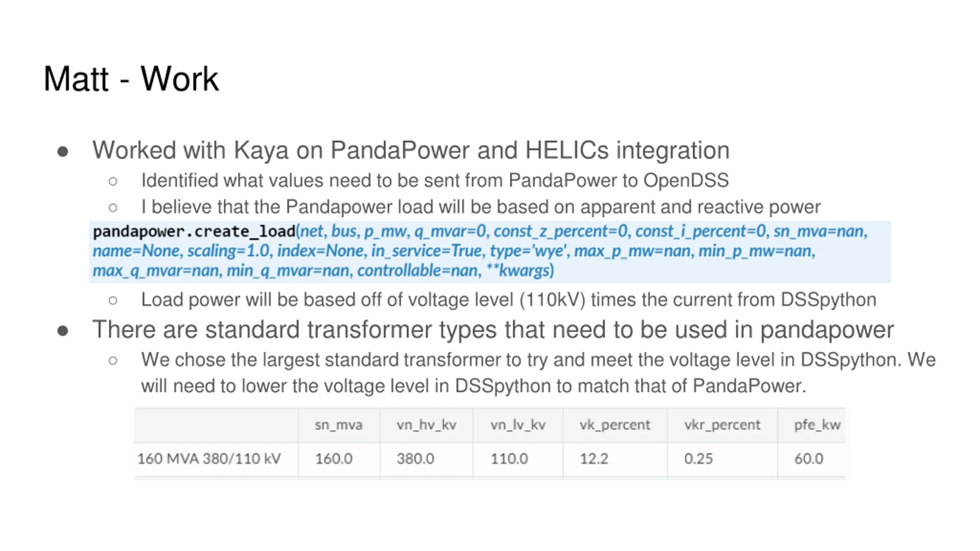Click the 'Identified what values' sub-bullet line
Image resolution: width=980 pixels, height=551 pixels.
(435, 180)
